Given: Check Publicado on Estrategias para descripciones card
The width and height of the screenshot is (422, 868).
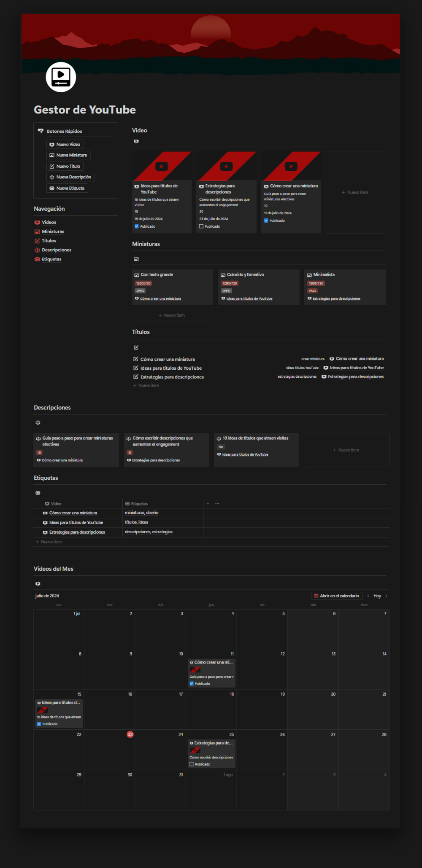Looking at the screenshot, I should pos(201,226).
